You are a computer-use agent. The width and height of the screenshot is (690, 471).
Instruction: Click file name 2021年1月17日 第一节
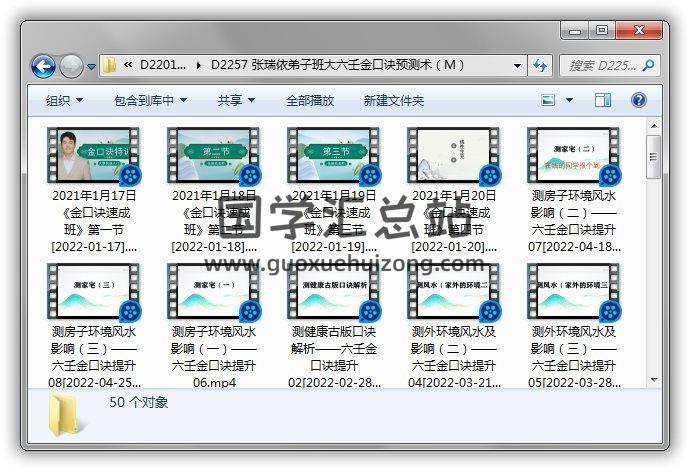pos(94,221)
